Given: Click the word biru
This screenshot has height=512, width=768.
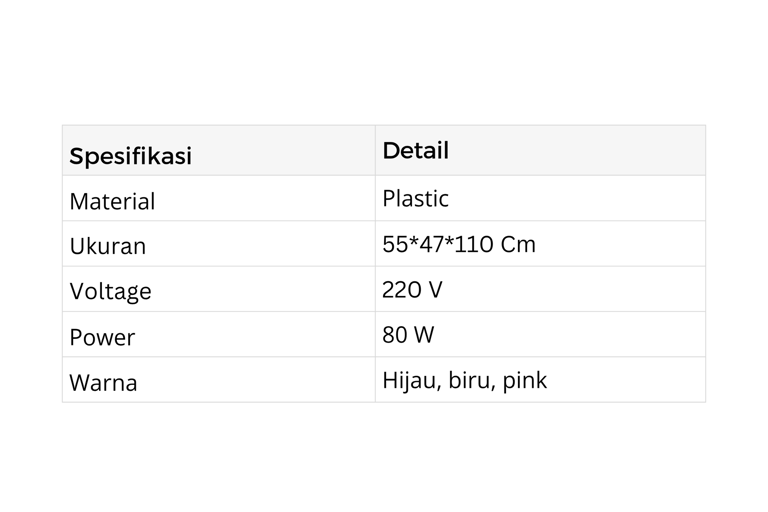Looking at the screenshot, I should coord(470,380).
